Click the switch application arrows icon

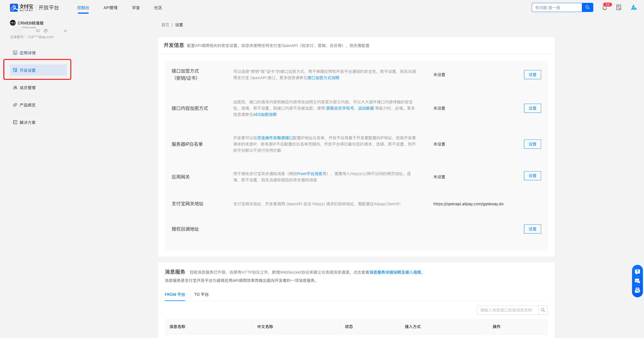coord(65,31)
